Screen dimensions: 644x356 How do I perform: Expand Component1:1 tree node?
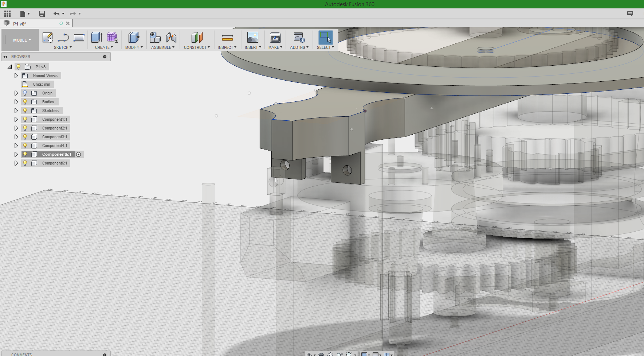[x=16, y=119]
